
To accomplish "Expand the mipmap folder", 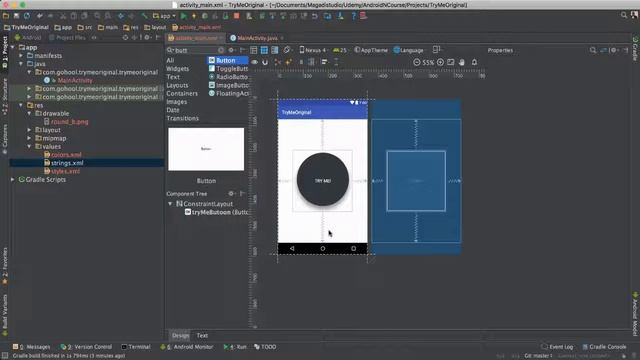I will (x=29, y=138).
